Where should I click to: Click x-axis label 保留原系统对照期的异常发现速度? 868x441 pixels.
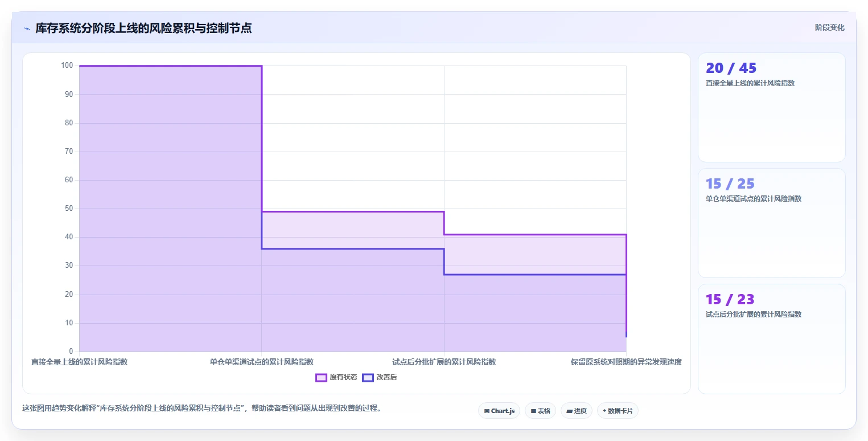[626, 362]
